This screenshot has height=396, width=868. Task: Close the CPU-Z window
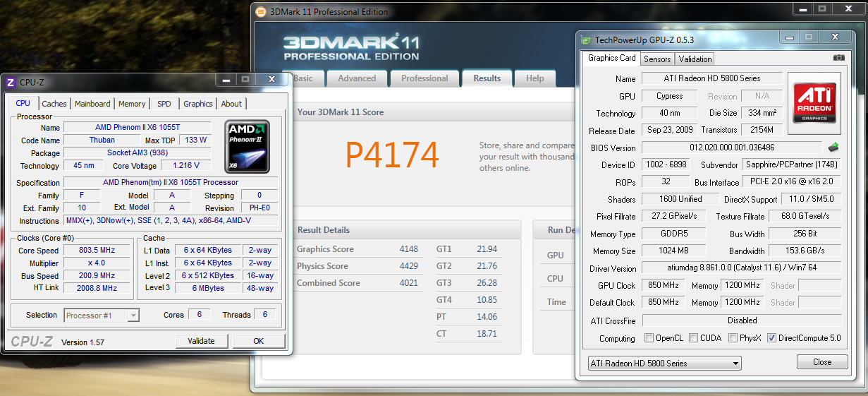pos(271,80)
